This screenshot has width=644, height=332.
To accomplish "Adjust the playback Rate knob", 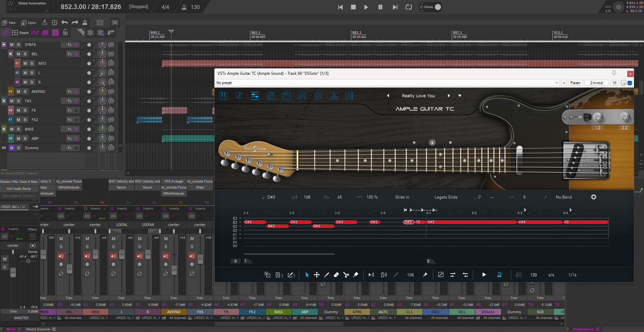I will pyautogui.click(x=618, y=7).
